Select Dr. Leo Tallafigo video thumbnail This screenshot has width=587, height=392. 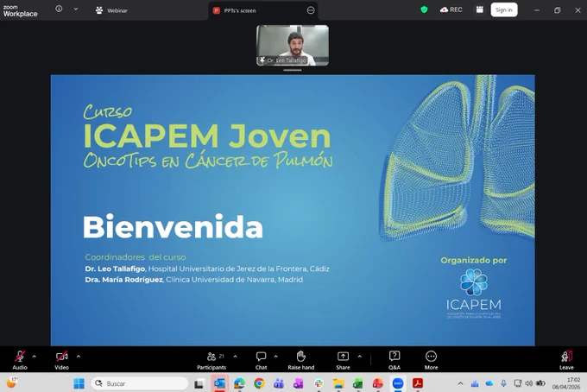pyautogui.click(x=293, y=45)
